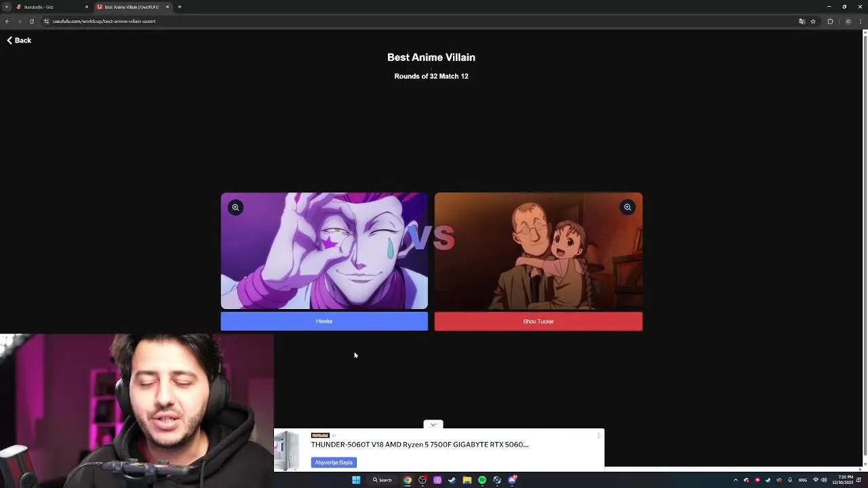Magnify the Hisoka image with its zoom icon
This screenshot has height=488, width=868.
coord(235,207)
